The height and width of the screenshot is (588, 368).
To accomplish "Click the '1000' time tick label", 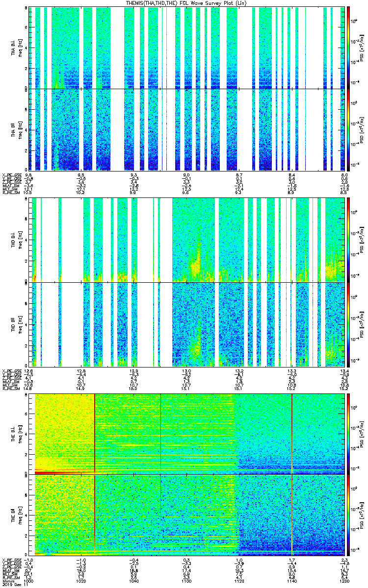I will [28, 581].
